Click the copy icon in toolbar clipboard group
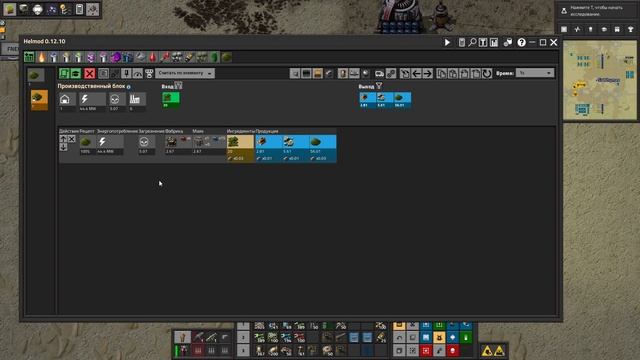Viewport: 640px width, 360px height. [441, 73]
